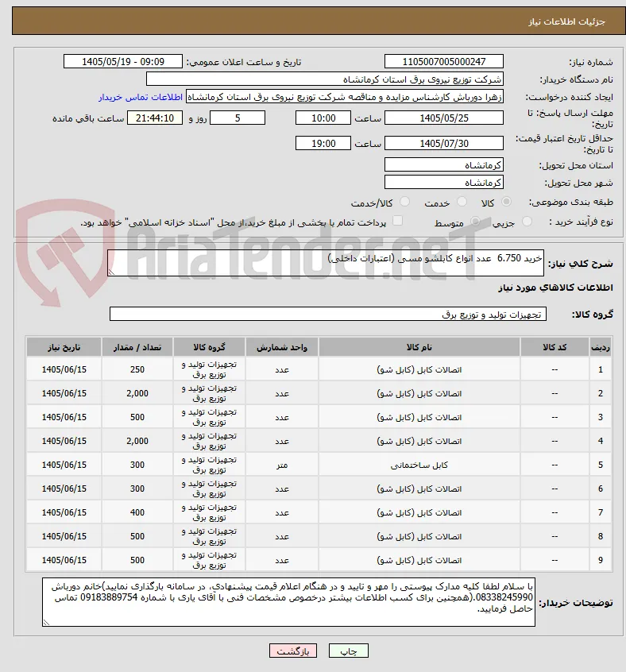Click the quantity 400 in row 7

(x=137, y=512)
